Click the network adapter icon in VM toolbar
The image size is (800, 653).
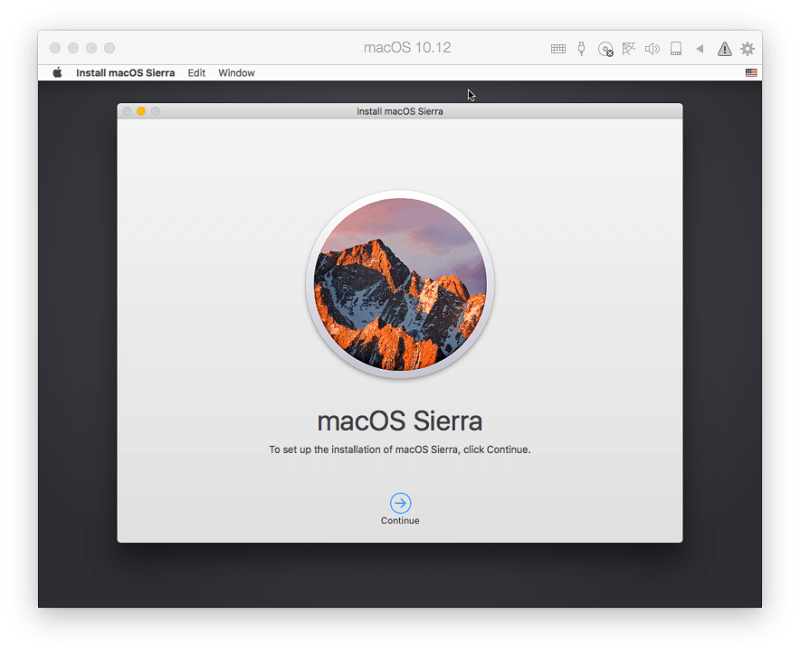[629, 48]
